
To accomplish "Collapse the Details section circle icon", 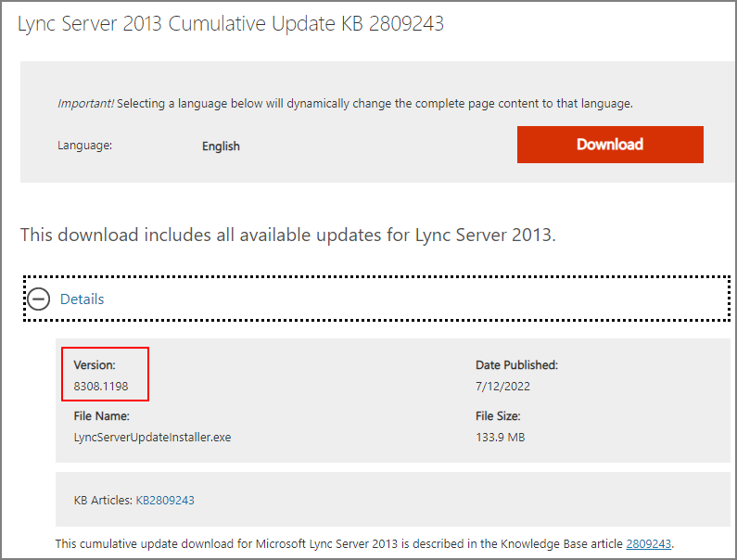I will (x=39, y=299).
